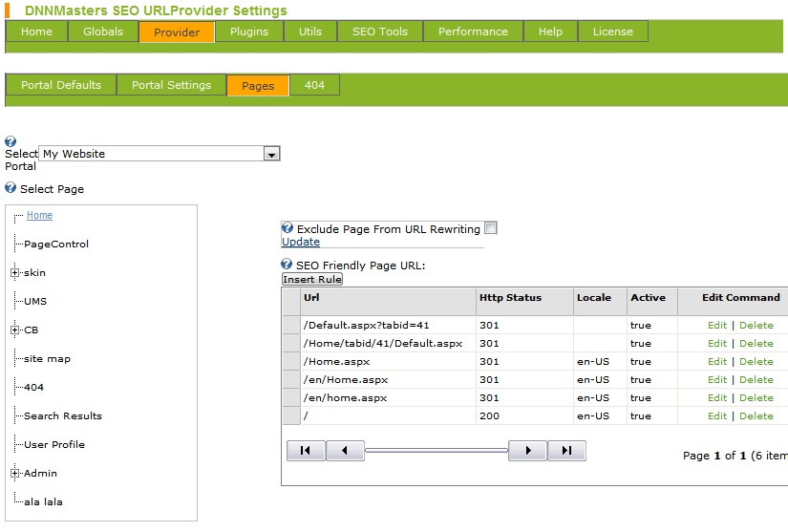
Task: Click the Update link
Action: pos(301,242)
